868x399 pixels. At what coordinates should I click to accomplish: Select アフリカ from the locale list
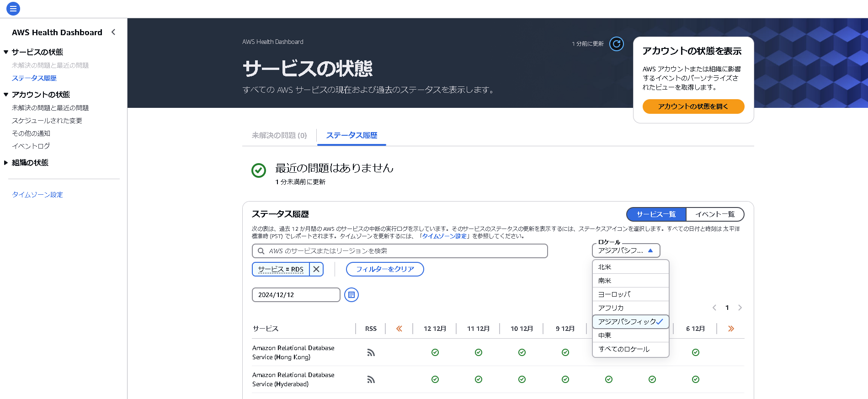[x=631, y=308]
